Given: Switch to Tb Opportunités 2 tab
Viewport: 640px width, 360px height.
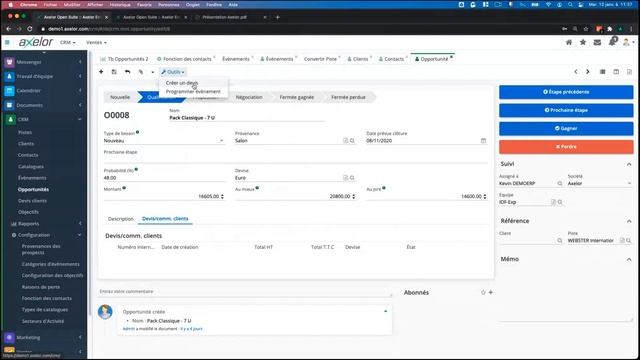Looking at the screenshot, I should pos(124,59).
